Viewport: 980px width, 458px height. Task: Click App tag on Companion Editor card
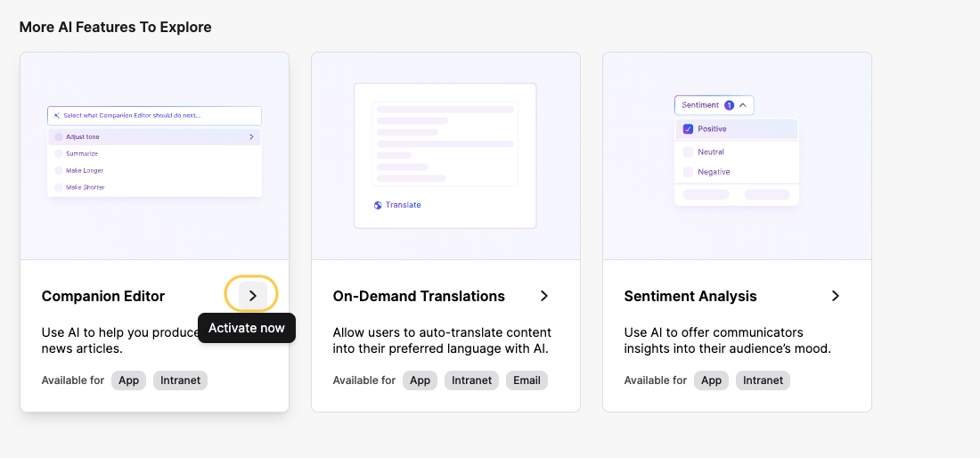click(x=129, y=380)
